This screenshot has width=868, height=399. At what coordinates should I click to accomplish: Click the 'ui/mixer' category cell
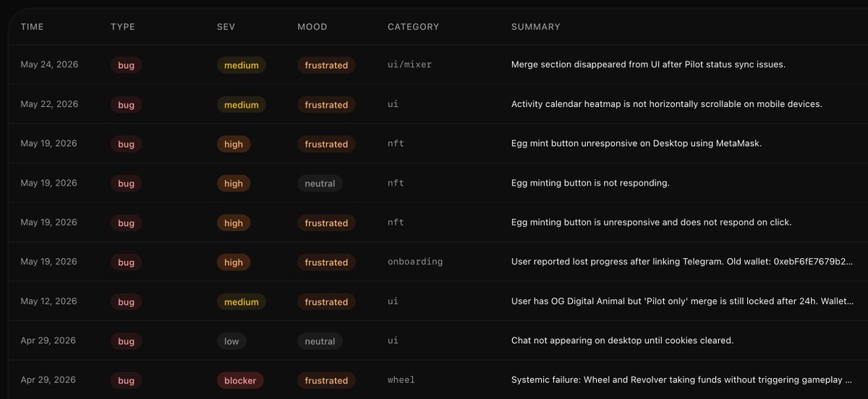pyautogui.click(x=409, y=65)
